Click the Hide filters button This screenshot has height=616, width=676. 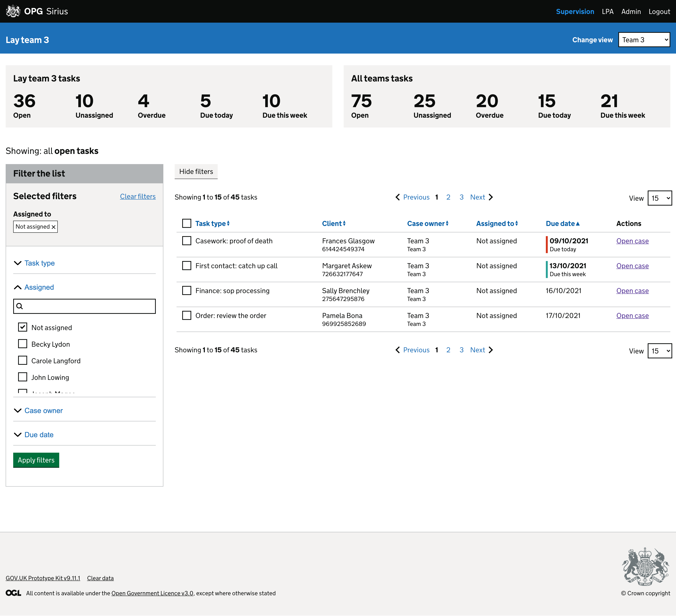[x=196, y=172]
